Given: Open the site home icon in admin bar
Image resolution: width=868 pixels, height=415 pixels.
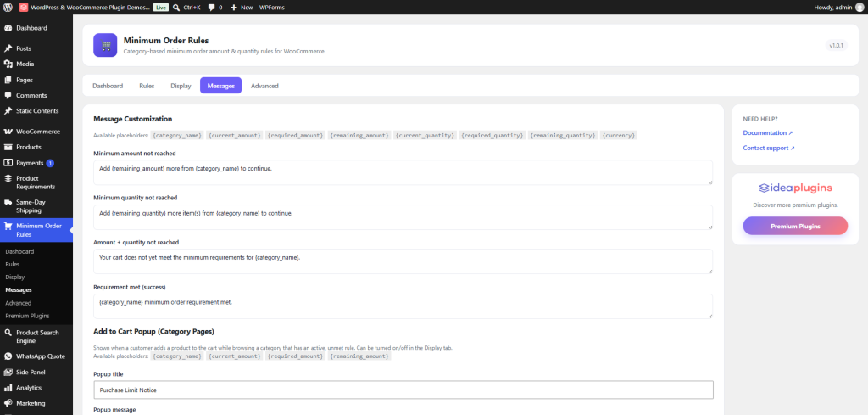Looking at the screenshot, I should tap(23, 8).
